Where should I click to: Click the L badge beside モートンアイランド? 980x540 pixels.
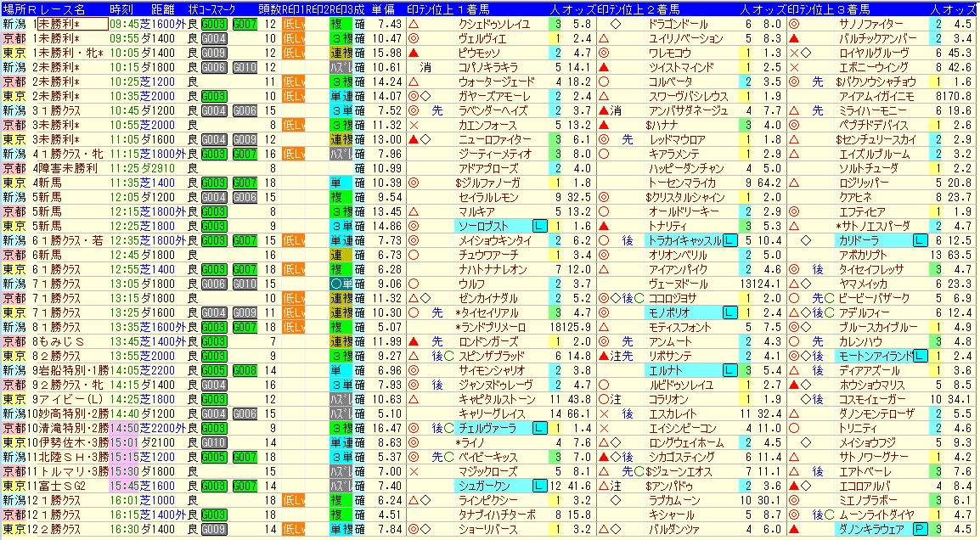point(920,357)
